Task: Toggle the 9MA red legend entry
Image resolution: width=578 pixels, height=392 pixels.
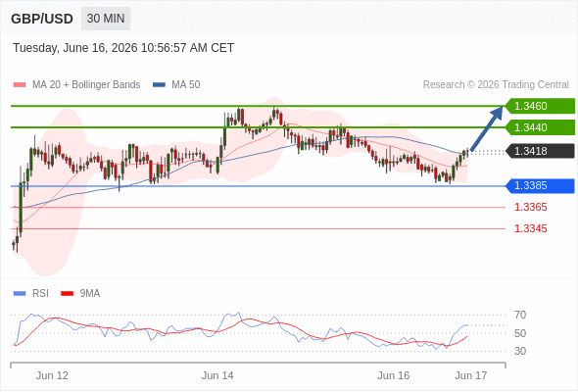Action: pyautogui.click(x=80, y=294)
